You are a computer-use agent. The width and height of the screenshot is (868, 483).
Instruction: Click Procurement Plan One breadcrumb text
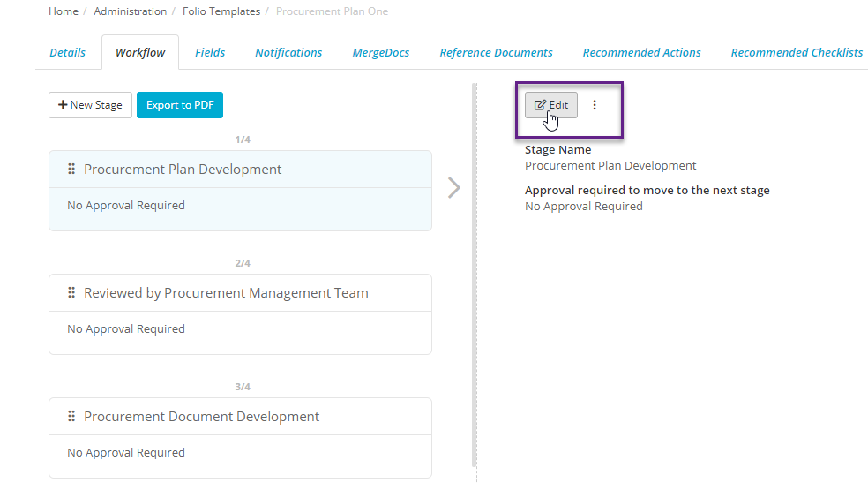click(333, 11)
